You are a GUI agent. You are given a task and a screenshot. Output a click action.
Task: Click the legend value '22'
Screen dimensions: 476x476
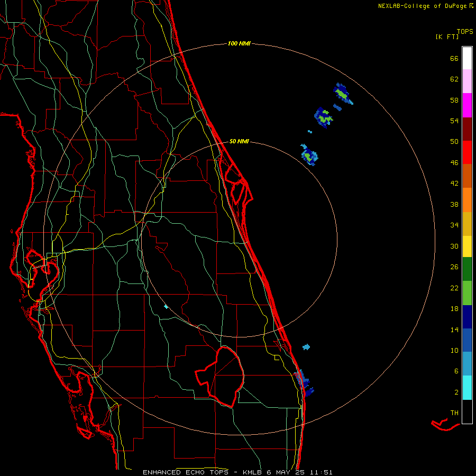coord(454,288)
